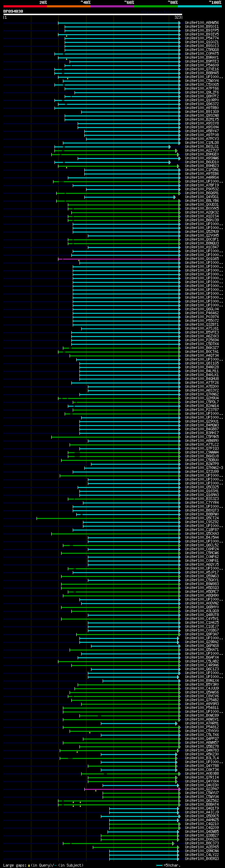
Task: Select the UniRef100_A7PT66 label
Action: [202, 89]
